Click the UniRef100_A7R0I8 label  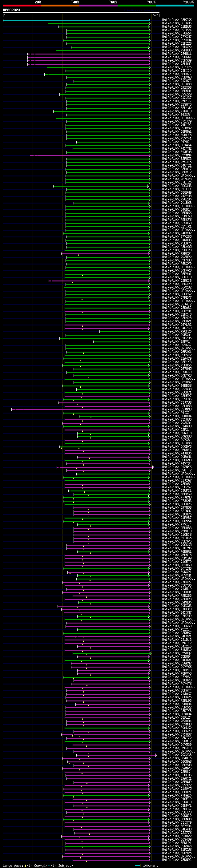[x=177, y=111]
